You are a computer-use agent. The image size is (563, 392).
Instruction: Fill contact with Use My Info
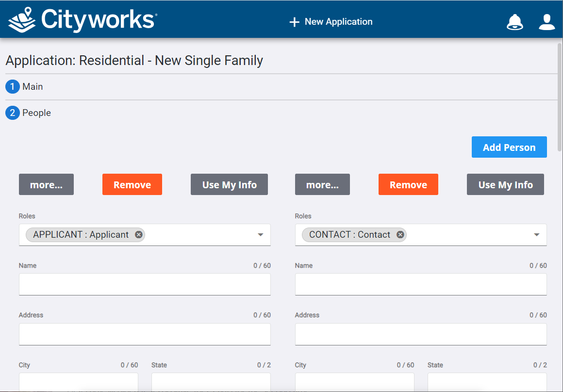click(505, 184)
